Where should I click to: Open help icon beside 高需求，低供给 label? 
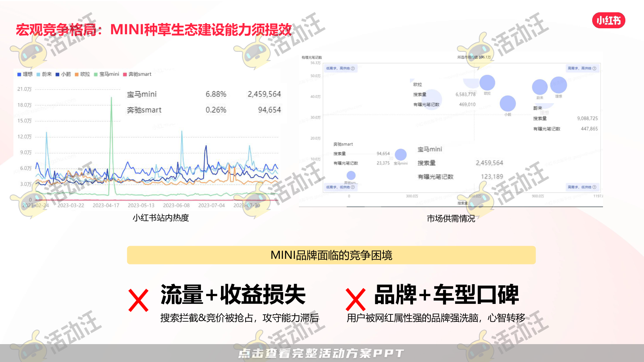tap(594, 187)
